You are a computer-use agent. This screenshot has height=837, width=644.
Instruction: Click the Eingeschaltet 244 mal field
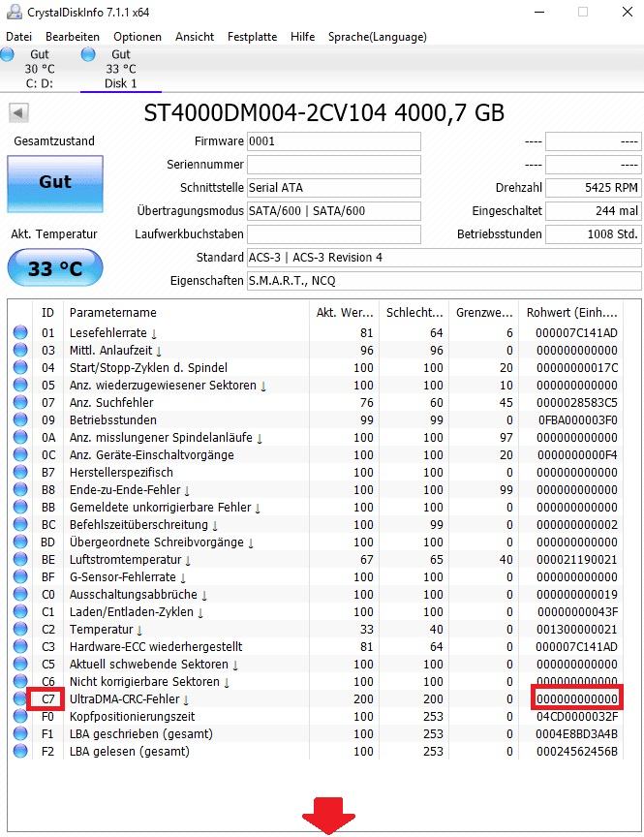coord(594,211)
